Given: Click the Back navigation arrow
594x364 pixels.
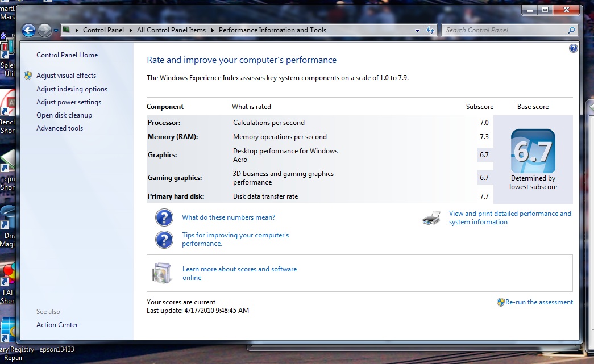Looking at the screenshot, I should click(x=28, y=30).
